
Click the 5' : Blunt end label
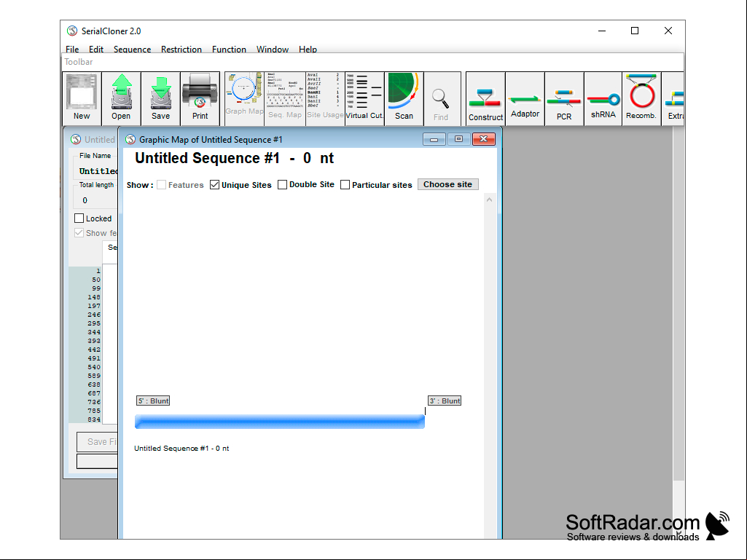click(153, 401)
